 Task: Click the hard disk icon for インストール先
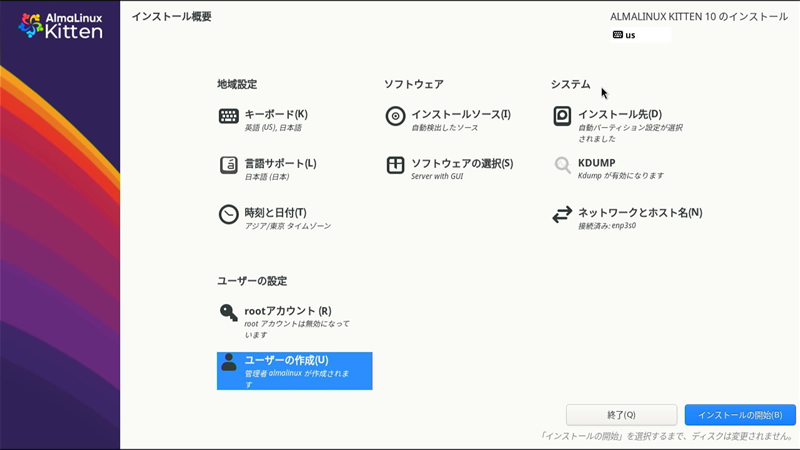tap(562, 116)
